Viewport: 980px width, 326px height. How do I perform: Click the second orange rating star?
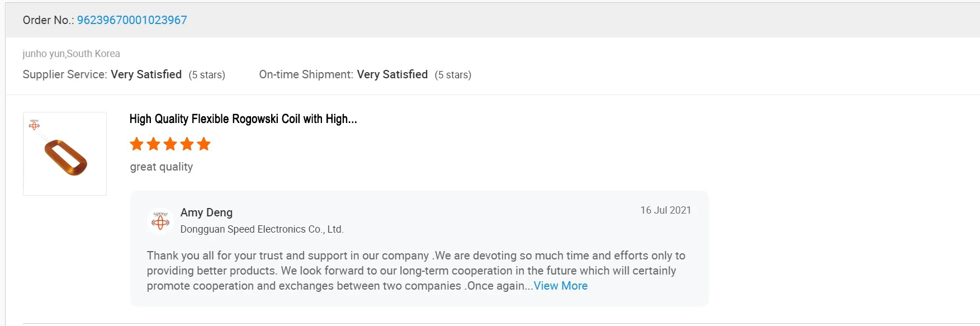154,144
